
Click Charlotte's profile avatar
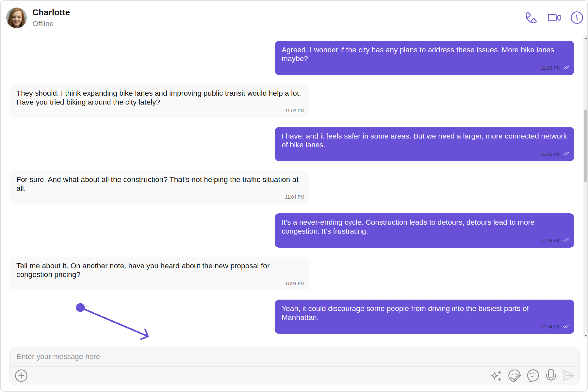tap(16, 18)
